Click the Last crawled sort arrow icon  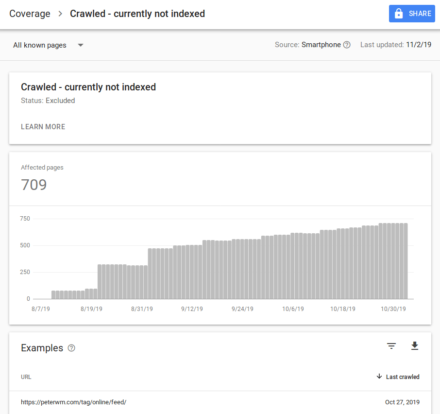tap(379, 376)
